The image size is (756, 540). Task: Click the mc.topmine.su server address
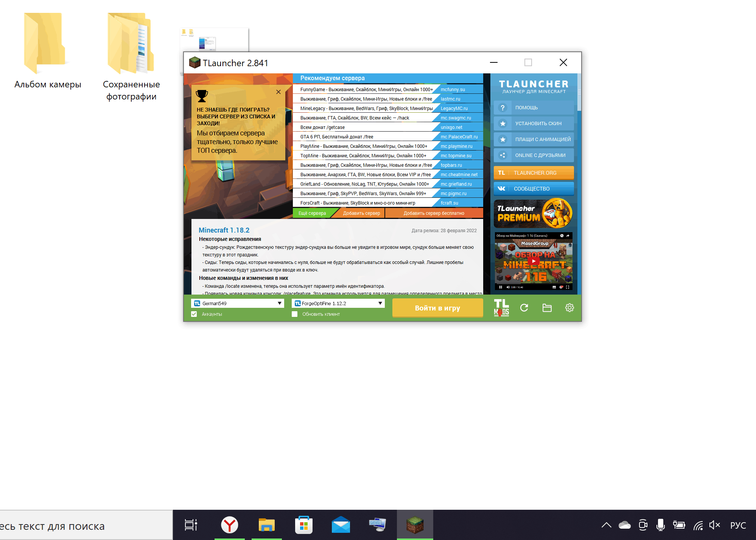(x=456, y=156)
